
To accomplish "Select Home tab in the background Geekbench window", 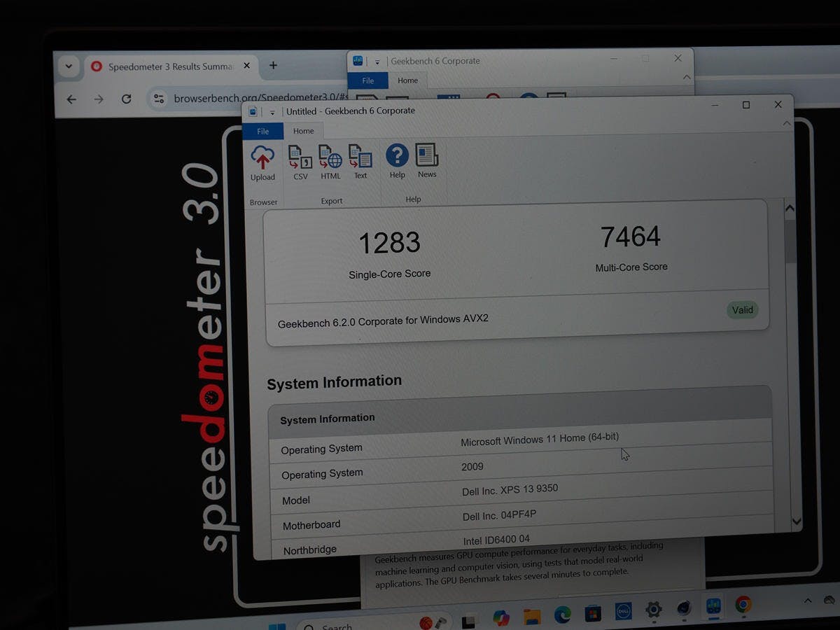I will pos(407,80).
